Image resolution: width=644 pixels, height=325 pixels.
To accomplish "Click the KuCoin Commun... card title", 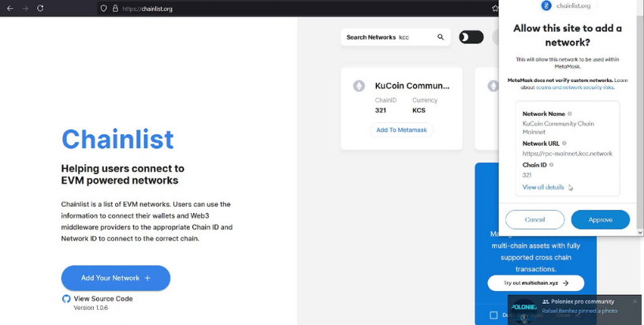I will [412, 86].
